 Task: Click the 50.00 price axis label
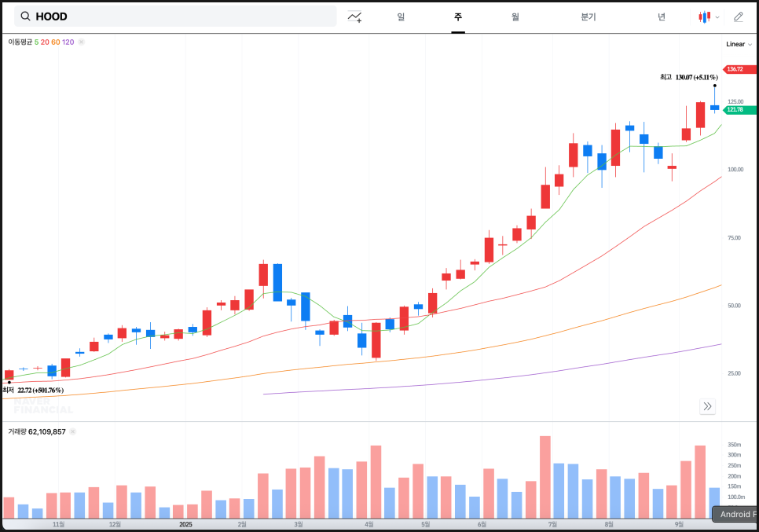735,306
